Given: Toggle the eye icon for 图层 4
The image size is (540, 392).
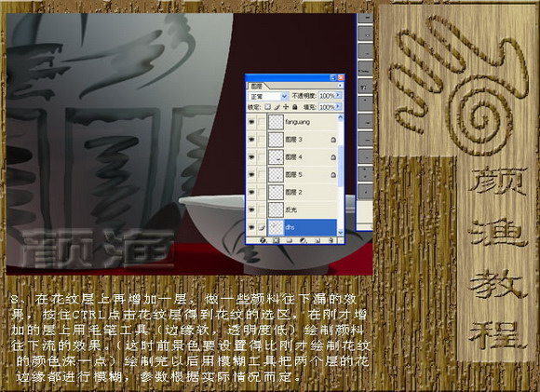Looking at the screenshot, I should (251, 157).
